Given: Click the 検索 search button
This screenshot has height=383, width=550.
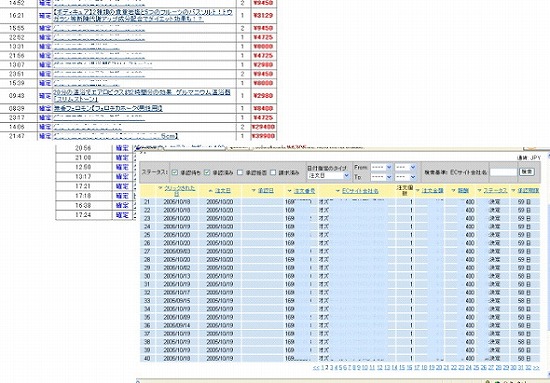Looking at the screenshot, I should coord(526,172).
